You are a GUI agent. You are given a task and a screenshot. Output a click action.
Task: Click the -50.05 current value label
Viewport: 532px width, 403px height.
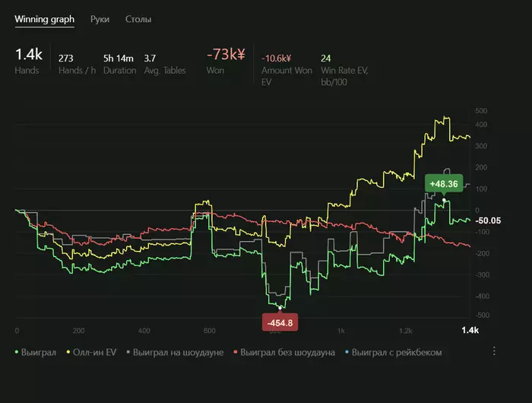click(x=488, y=221)
